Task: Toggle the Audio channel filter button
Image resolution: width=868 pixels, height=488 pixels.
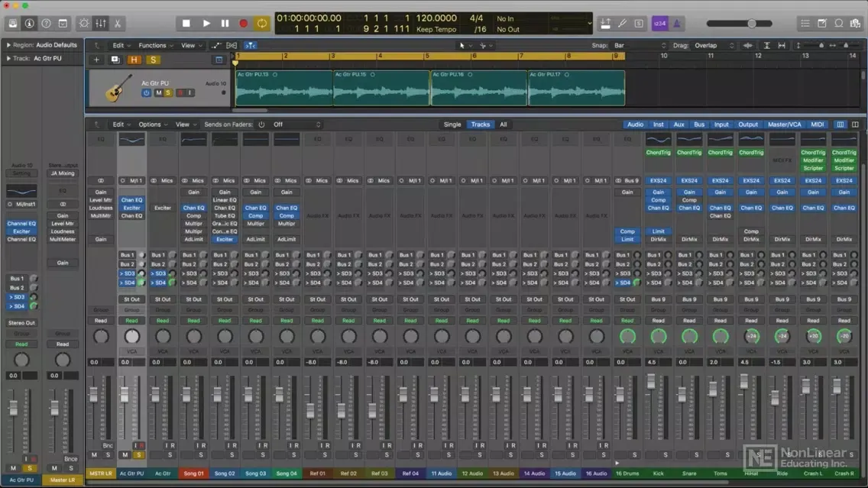Action: click(x=635, y=124)
